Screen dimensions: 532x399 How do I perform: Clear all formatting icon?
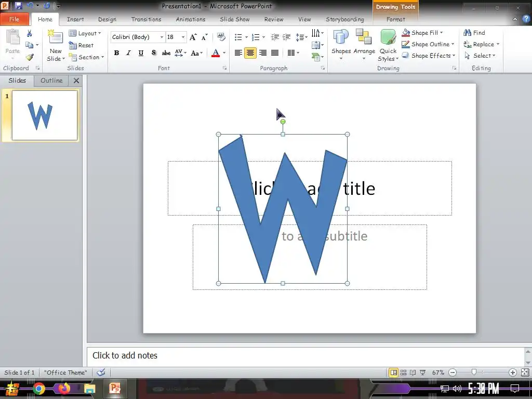coord(221,37)
